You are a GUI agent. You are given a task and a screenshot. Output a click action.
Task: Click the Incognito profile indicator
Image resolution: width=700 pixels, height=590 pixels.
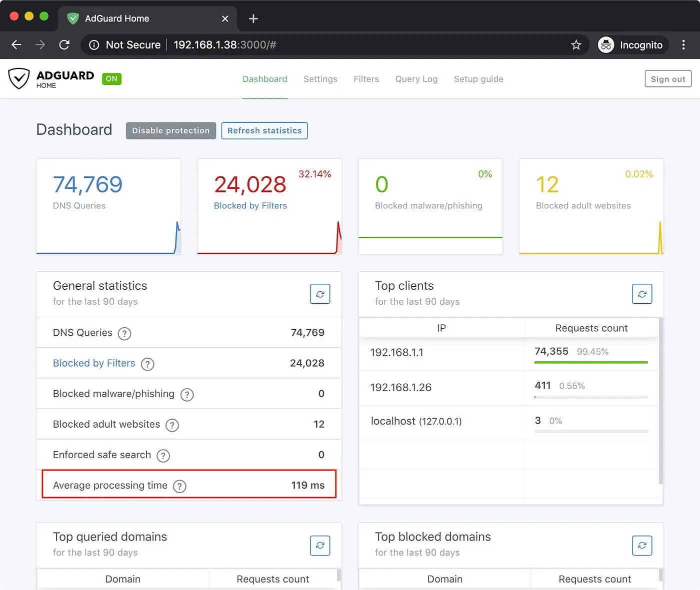632,45
